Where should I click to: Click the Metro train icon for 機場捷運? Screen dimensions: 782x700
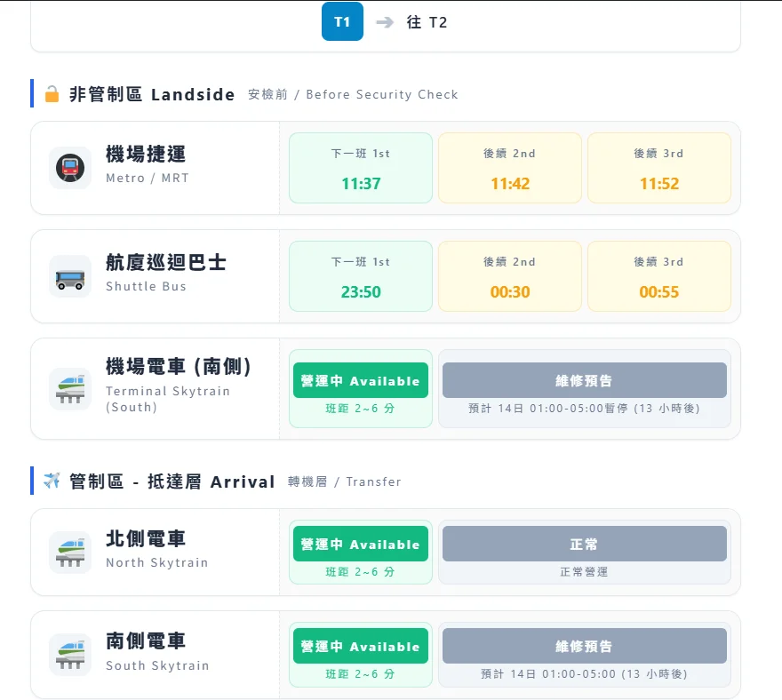point(70,168)
